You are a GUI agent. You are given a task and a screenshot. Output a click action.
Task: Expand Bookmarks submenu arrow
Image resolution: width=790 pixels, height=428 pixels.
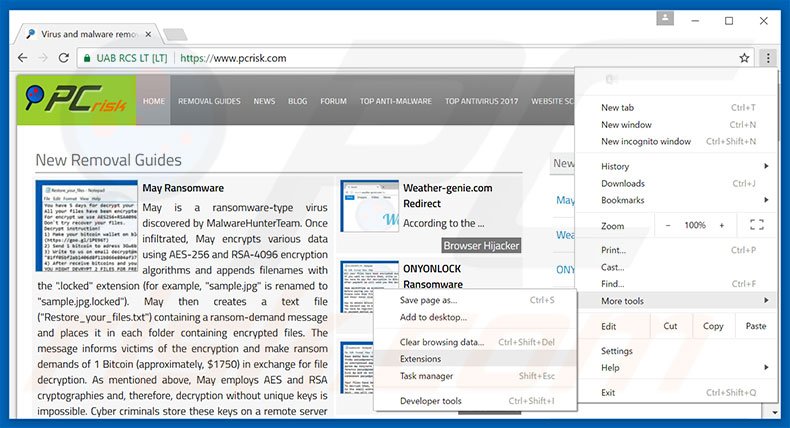pyautogui.click(x=766, y=200)
